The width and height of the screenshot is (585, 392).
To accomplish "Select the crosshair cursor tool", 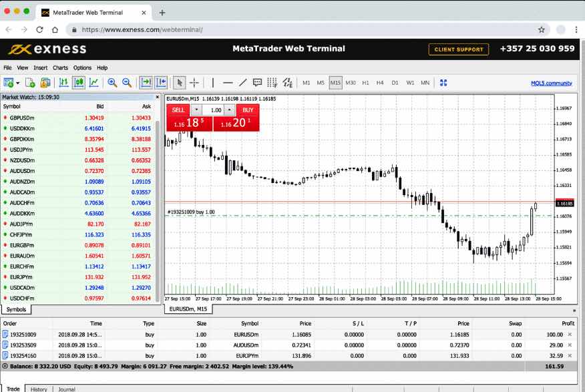I will tap(194, 83).
